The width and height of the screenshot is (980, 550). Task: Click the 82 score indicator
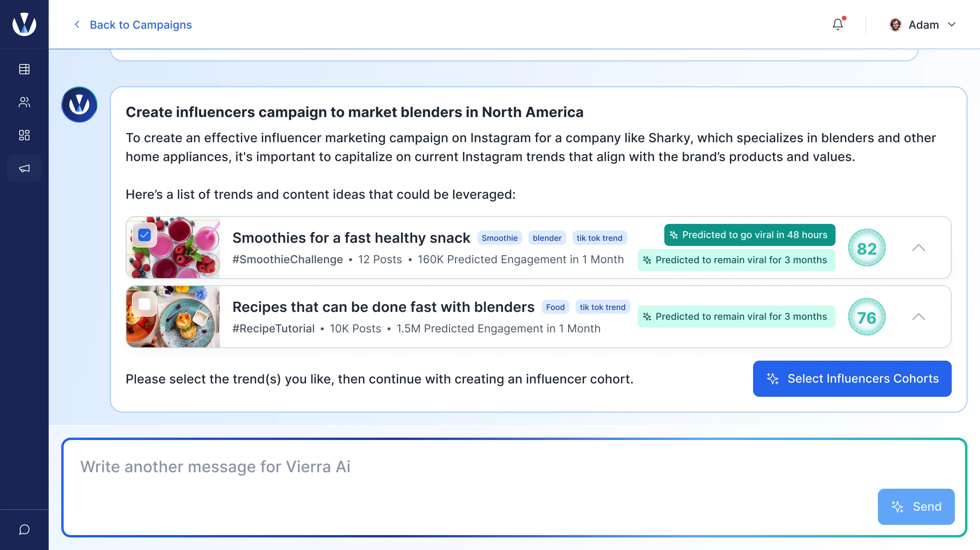coord(867,248)
